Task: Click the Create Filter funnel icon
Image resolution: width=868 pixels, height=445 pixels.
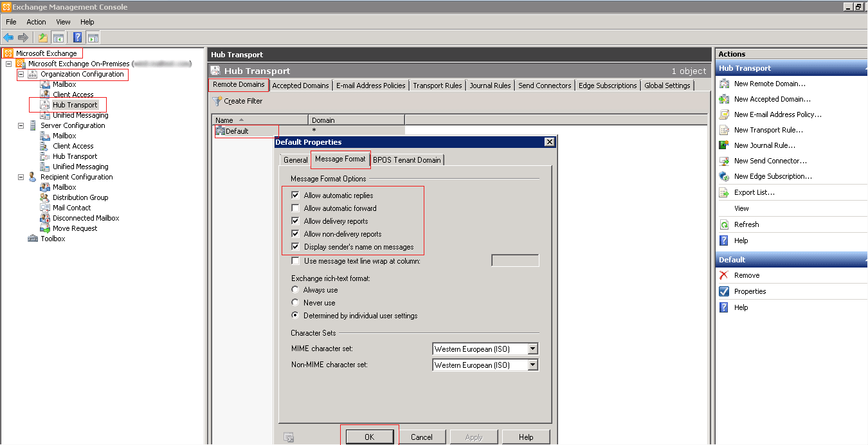Action: (217, 101)
